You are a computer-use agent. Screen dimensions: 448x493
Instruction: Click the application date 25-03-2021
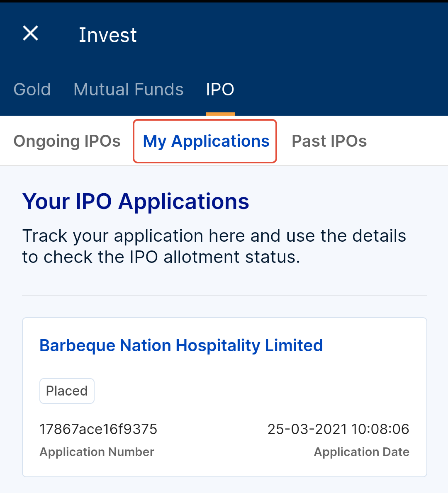click(338, 429)
